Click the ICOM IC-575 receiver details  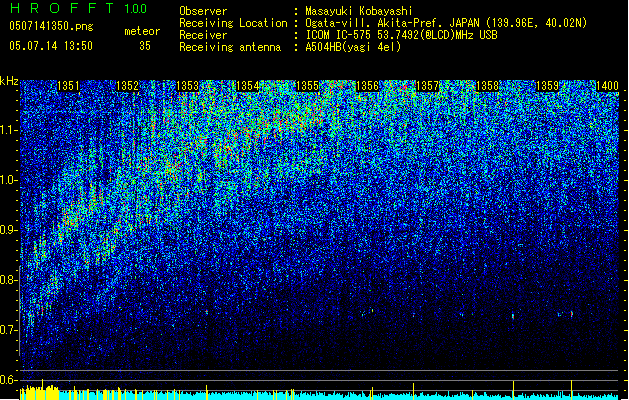[402, 35]
